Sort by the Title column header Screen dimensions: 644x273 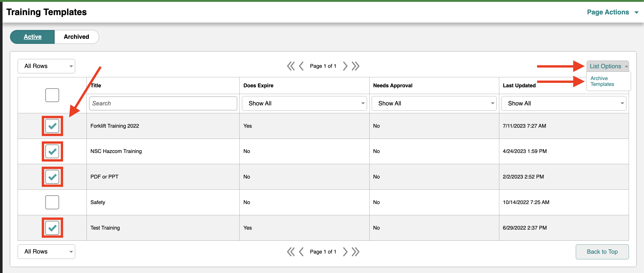coord(96,86)
